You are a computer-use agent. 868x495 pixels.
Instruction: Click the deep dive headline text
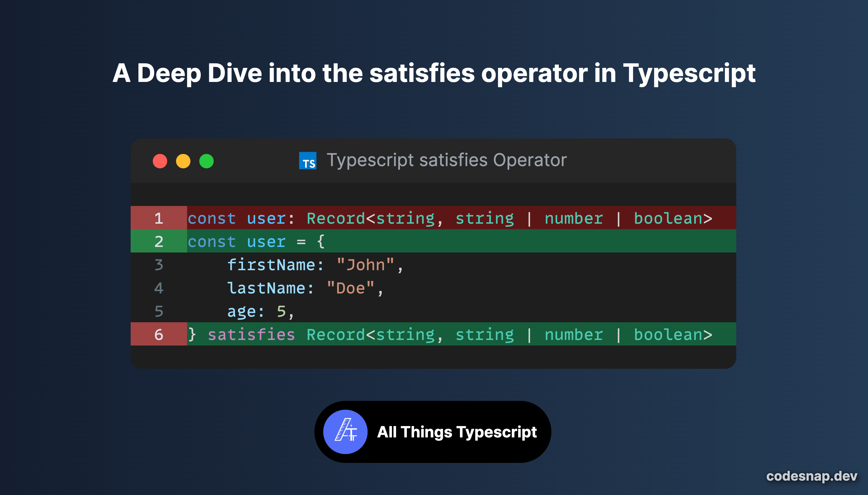click(434, 73)
